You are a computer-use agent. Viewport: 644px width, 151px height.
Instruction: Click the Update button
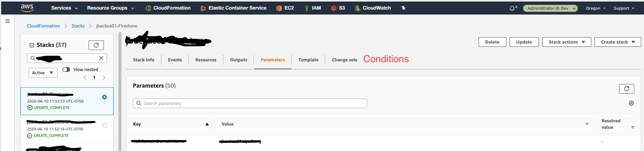[x=524, y=42]
